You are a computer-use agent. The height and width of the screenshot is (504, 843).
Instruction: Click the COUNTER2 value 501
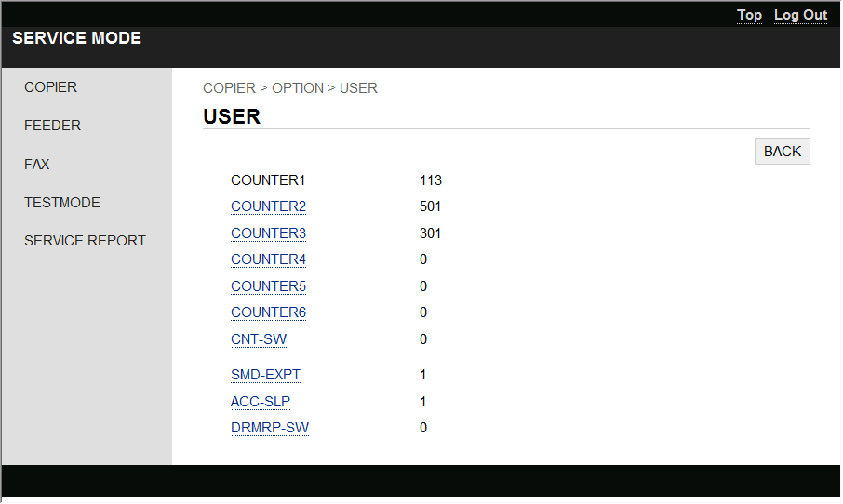pos(430,206)
